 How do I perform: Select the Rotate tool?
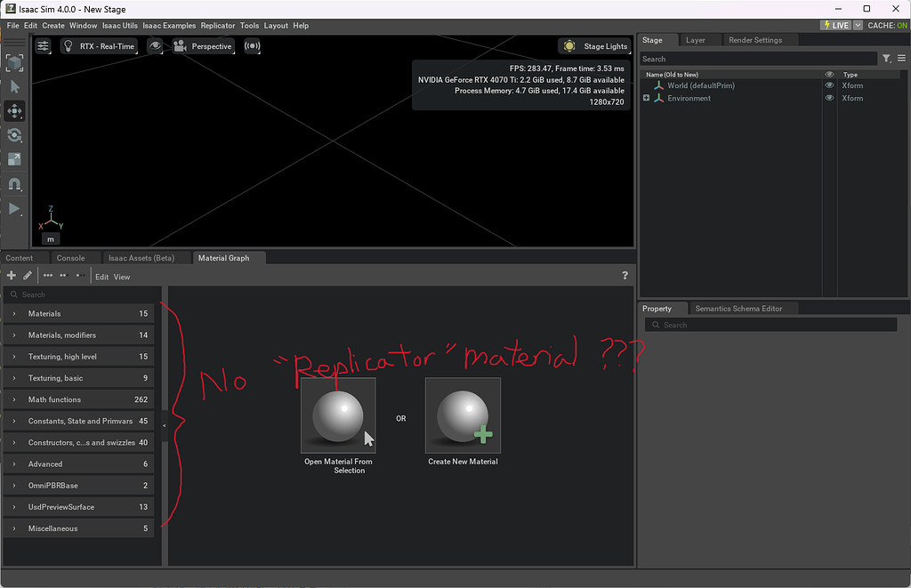[x=14, y=135]
